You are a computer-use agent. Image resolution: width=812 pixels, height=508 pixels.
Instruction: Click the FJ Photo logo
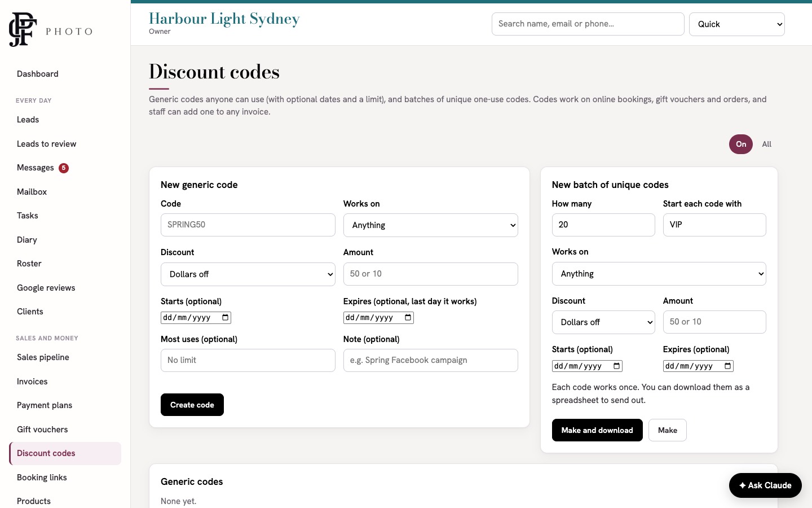pyautogui.click(x=51, y=30)
